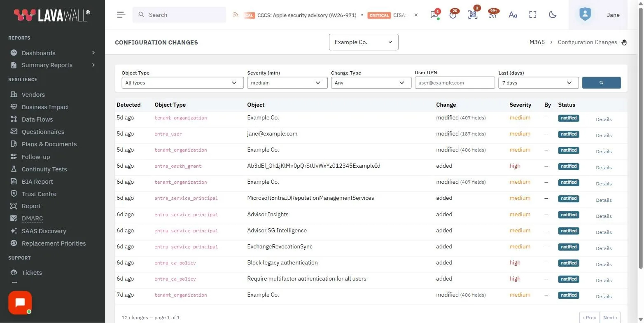Click the Severity column header
The height and width of the screenshot is (323, 644).
point(520,105)
